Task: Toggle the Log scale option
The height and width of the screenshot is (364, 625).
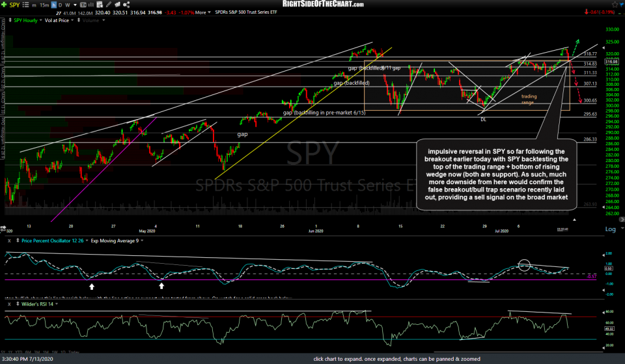Action: click(x=610, y=229)
